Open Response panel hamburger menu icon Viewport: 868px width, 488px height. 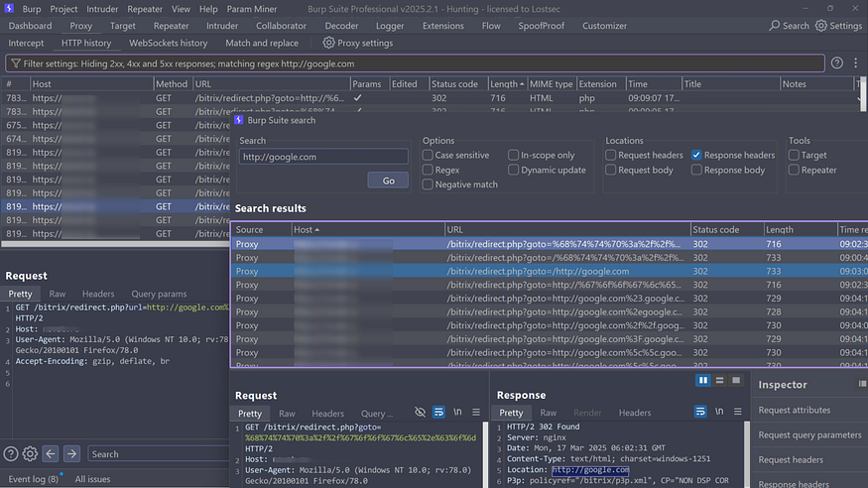(738, 412)
